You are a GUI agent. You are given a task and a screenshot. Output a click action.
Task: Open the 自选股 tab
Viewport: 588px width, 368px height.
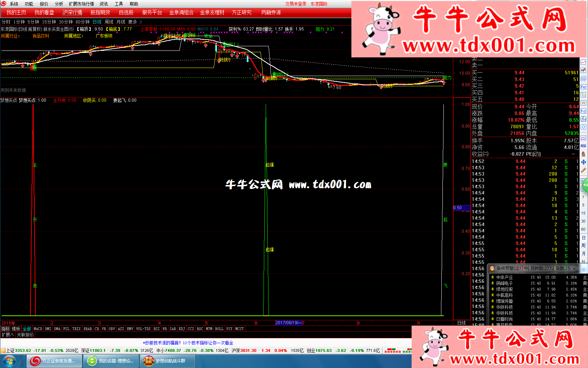click(x=126, y=13)
